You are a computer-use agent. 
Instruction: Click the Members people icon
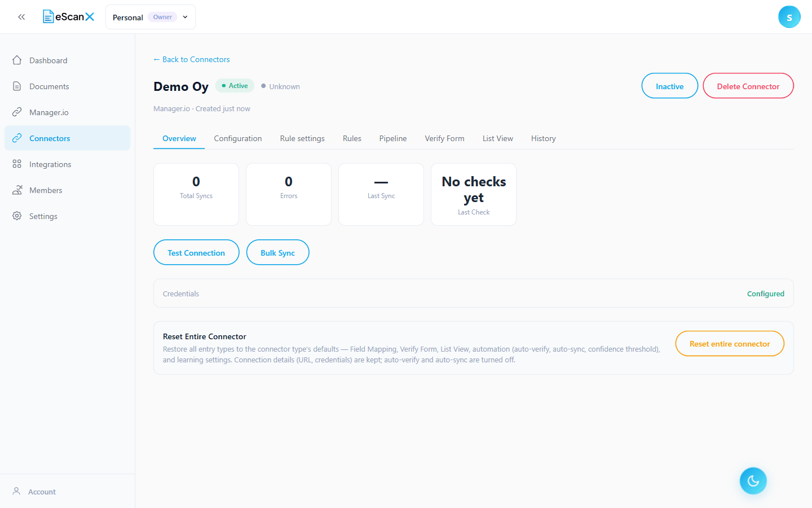point(17,190)
